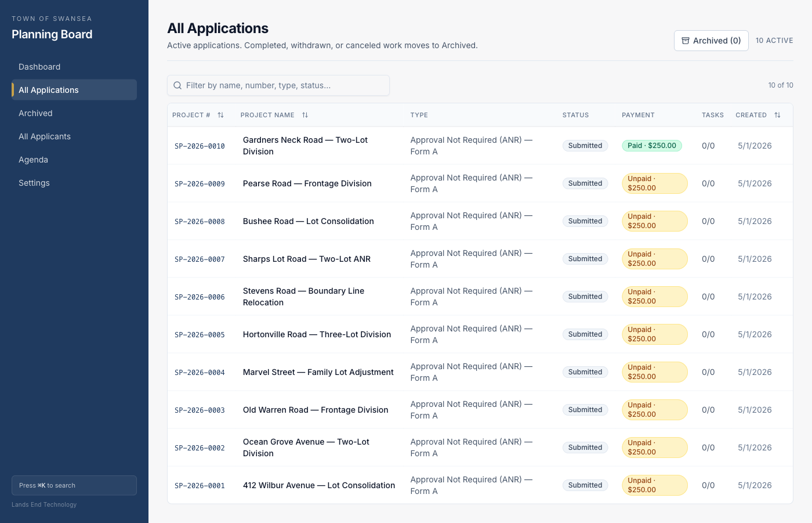The image size is (812, 523).
Task: Open project SP-2026-0007
Action: point(200,259)
